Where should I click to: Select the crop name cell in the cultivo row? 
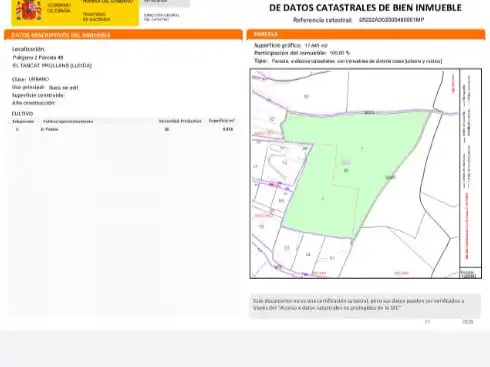click(49, 129)
